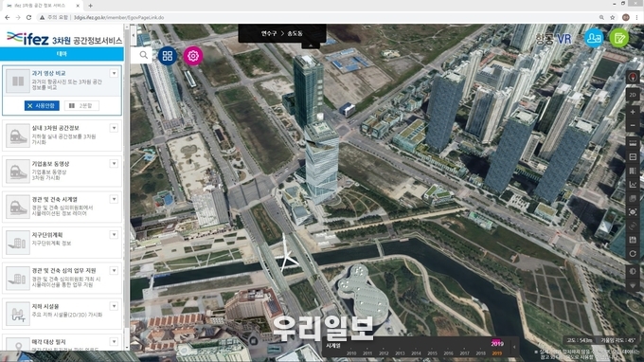Expand the 기업홍보 동영상 dropdown arrow
Image resolution: width=644 pixels, height=362 pixels.
coord(114,164)
